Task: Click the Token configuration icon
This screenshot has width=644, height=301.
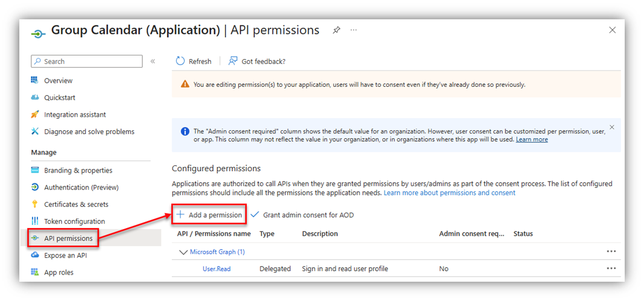Action: [x=35, y=221]
